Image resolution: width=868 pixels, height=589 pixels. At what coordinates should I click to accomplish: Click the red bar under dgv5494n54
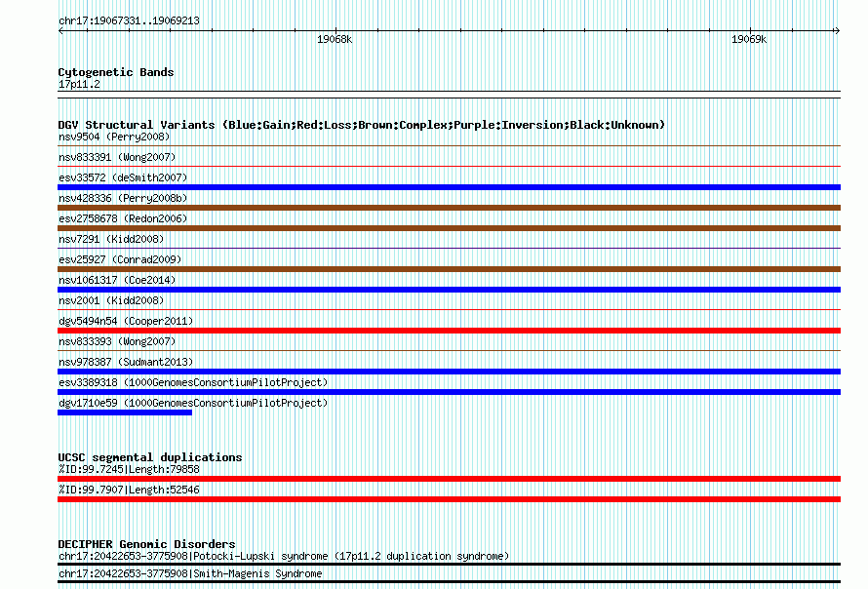(x=449, y=331)
